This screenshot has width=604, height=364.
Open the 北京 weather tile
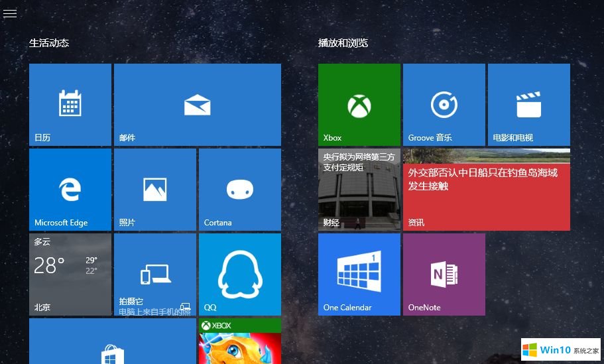point(70,274)
